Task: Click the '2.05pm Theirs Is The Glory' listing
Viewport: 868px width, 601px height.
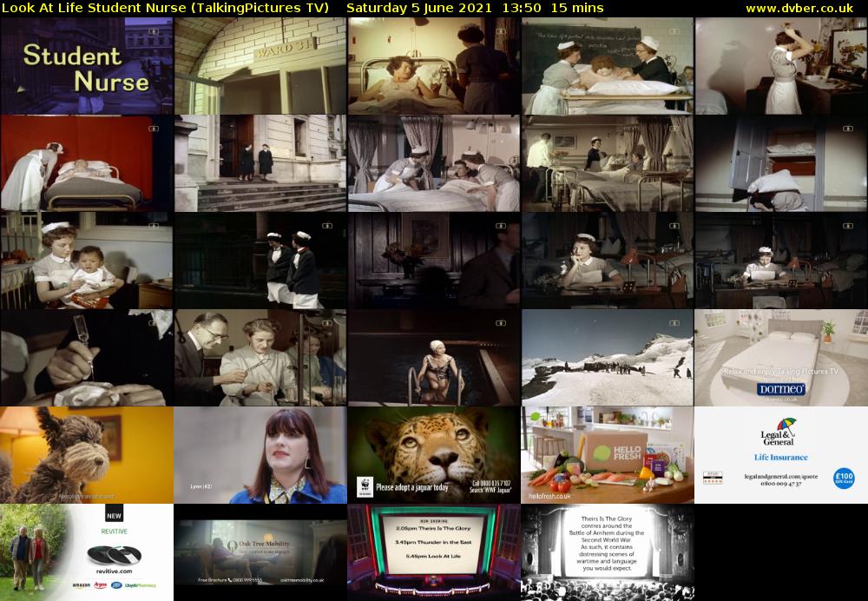Action: pos(433,528)
